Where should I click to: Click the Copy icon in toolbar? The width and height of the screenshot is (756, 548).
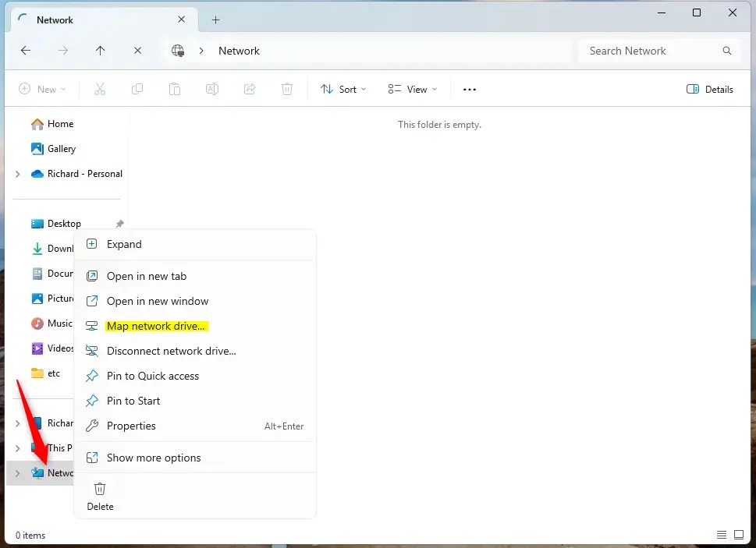tap(137, 89)
